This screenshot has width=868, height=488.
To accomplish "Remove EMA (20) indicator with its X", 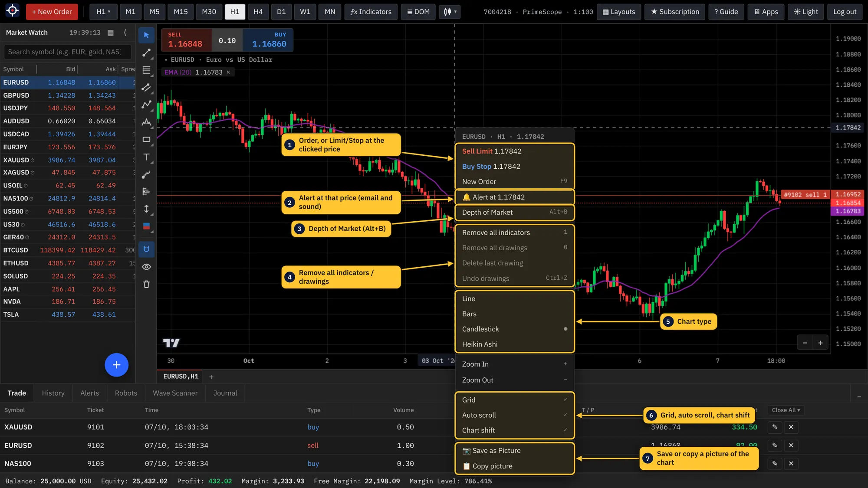I will click(x=228, y=72).
